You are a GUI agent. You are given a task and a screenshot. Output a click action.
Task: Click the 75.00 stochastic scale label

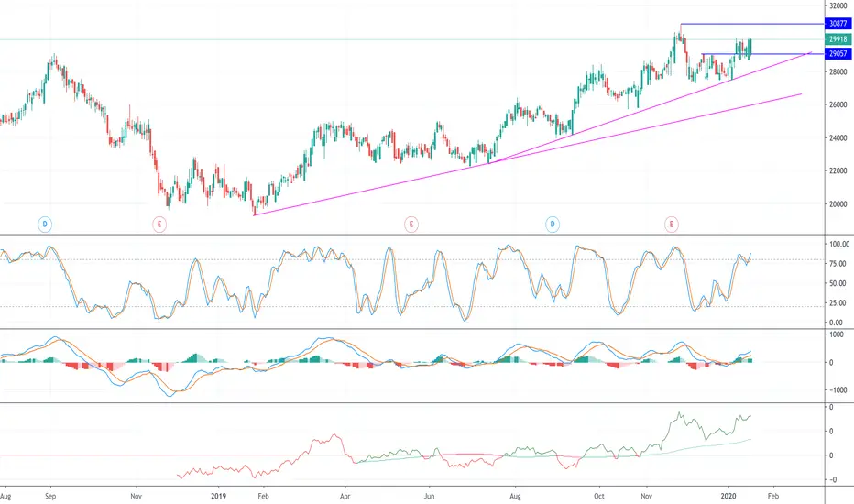click(x=838, y=264)
